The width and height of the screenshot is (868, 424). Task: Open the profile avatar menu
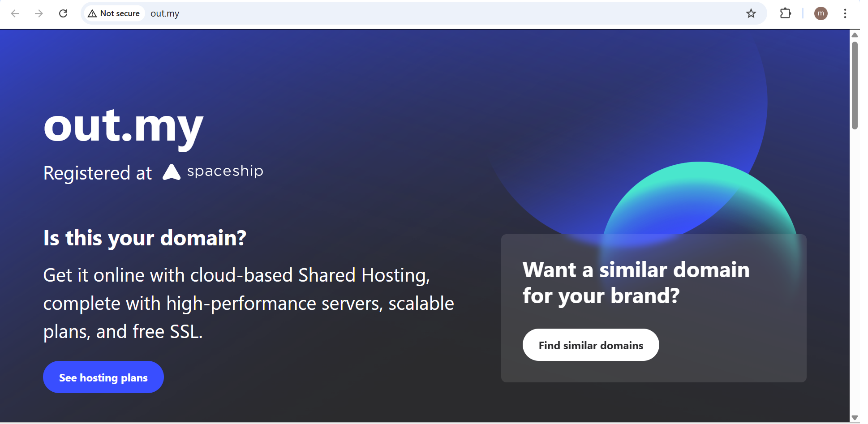pyautogui.click(x=821, y=13)
